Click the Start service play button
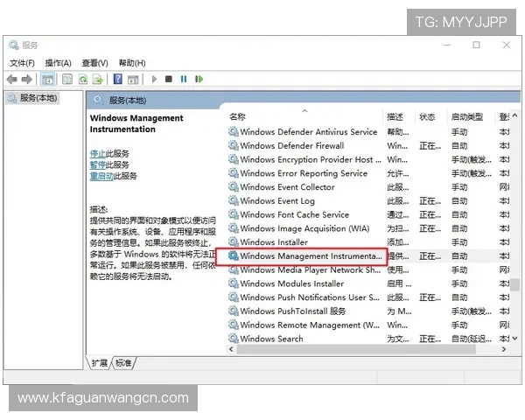525x420 pixels. [154, 79]
